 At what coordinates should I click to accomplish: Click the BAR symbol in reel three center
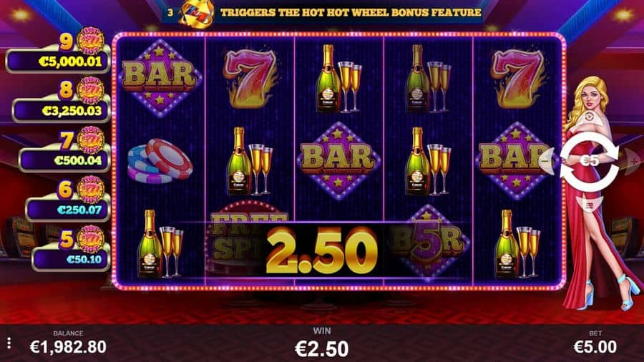point(338,160)
